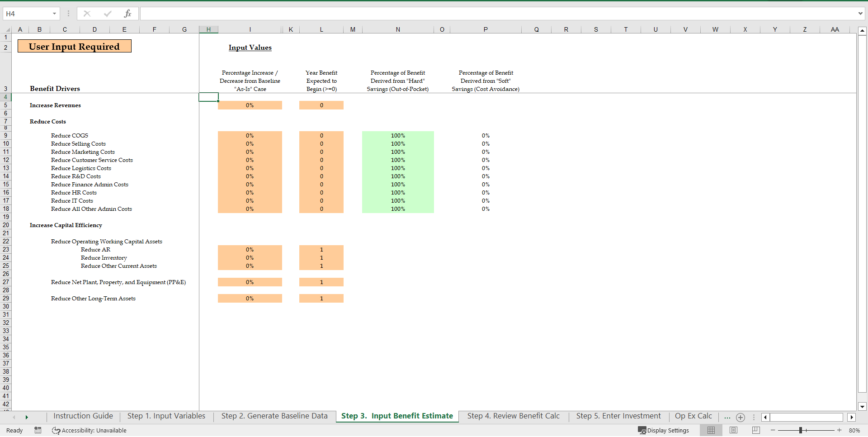The height and width of the screenshot is (437, 868).
Task: Click the Enter checkmark in the formula bar
Action: [x=107, y=14]
